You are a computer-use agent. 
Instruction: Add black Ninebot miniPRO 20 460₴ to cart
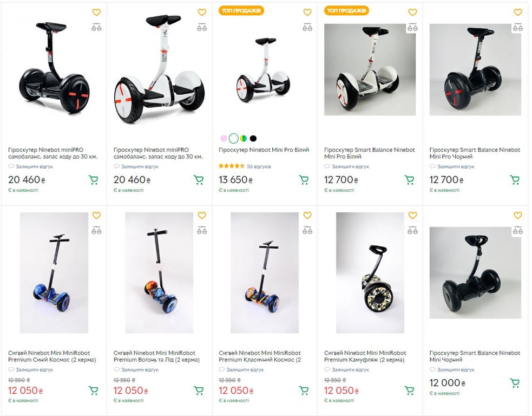click(x=93, y=180)
